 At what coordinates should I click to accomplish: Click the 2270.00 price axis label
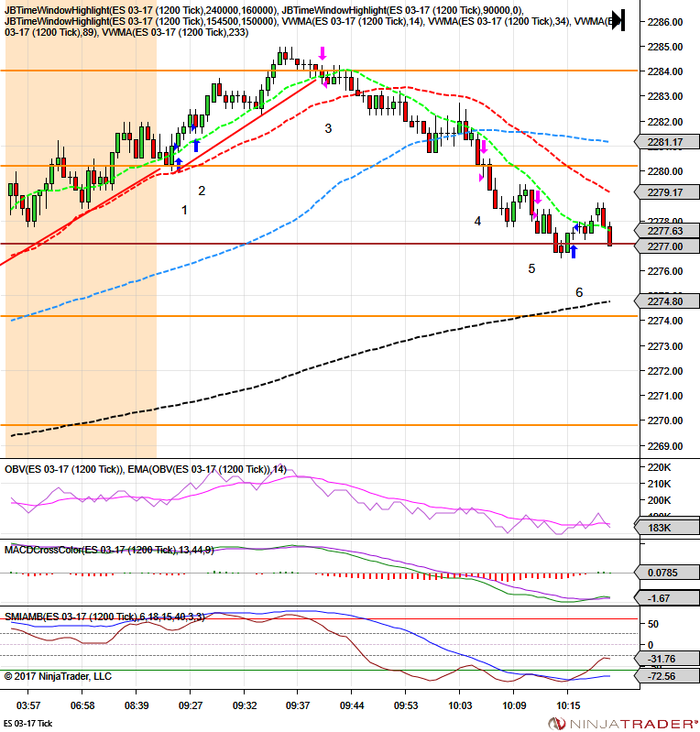click(x=665, y=421)
